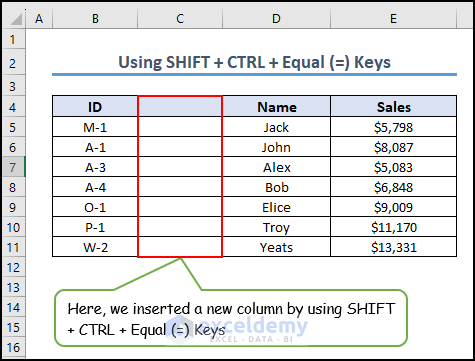Select row 9 header
The width and height of the screenshot is (475, 361).
tap(13, 207)
